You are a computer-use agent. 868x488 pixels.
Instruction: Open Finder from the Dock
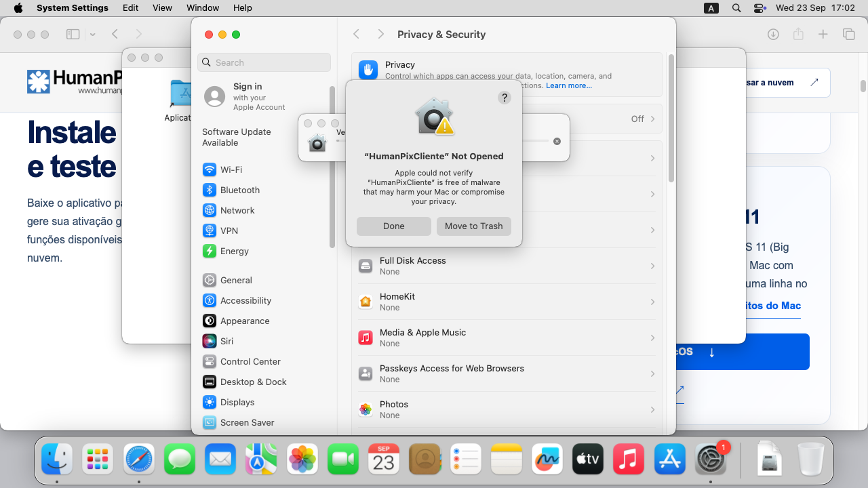tap(57, 460)
